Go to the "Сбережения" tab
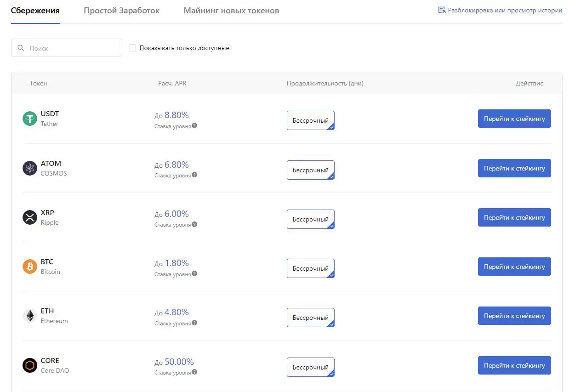The height and width of the screenshot is (392, 569). (x=35, y=11)
